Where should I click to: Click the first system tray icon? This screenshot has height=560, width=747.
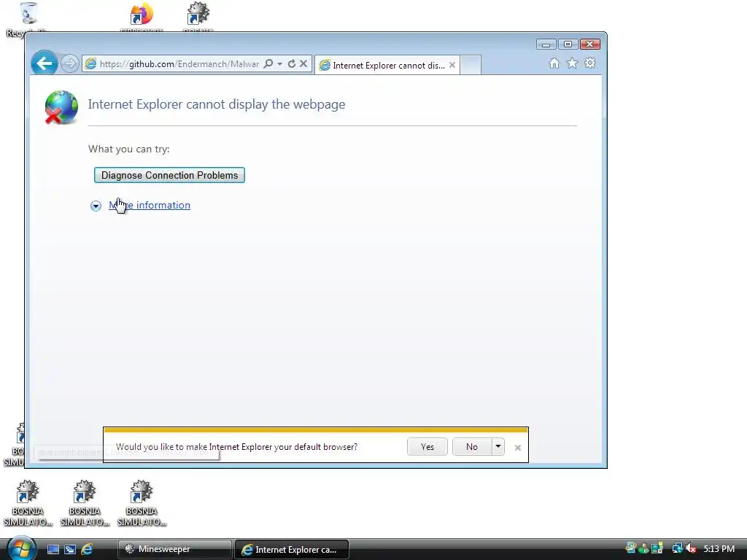point(631,548)
